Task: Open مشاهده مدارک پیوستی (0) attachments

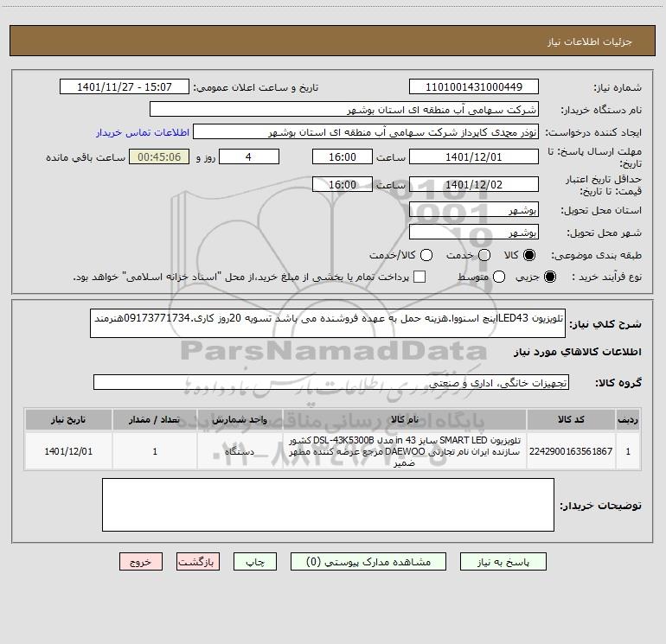Action: click(x=368, y=562)
